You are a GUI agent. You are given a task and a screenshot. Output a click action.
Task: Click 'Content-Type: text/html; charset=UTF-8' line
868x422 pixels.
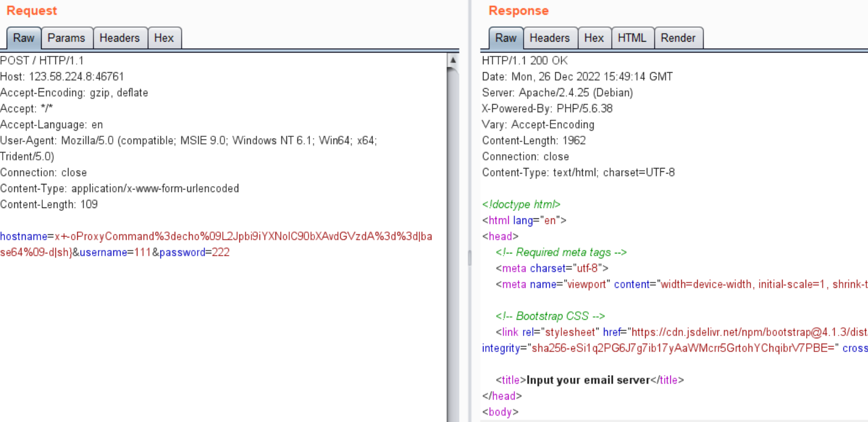578,172
